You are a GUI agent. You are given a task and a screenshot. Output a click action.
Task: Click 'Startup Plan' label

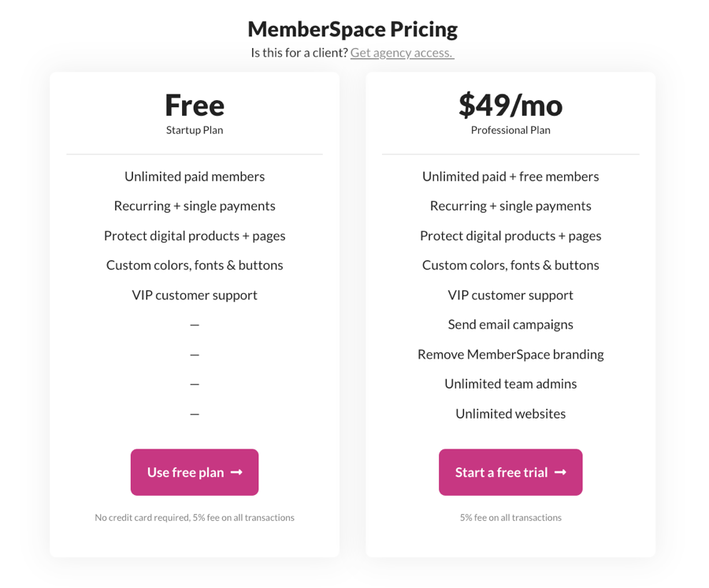[195, 130]
